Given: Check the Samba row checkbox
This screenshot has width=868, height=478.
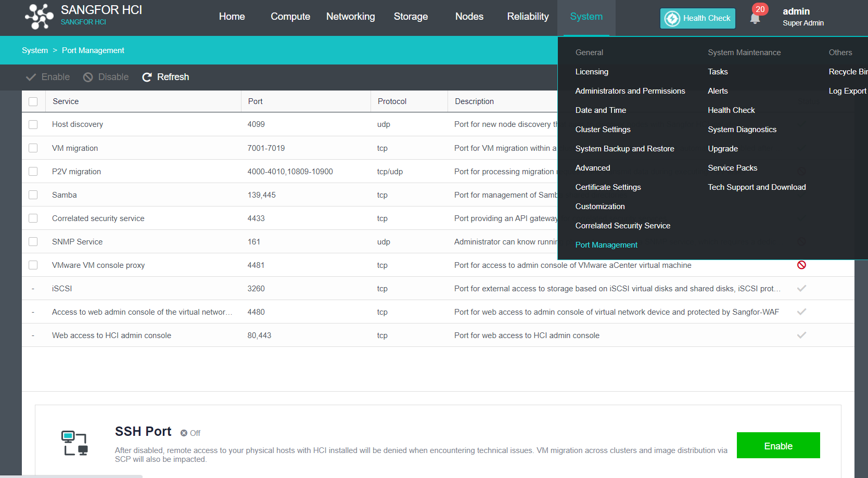Looking at the screenshot, I should [x=33, y=195].
